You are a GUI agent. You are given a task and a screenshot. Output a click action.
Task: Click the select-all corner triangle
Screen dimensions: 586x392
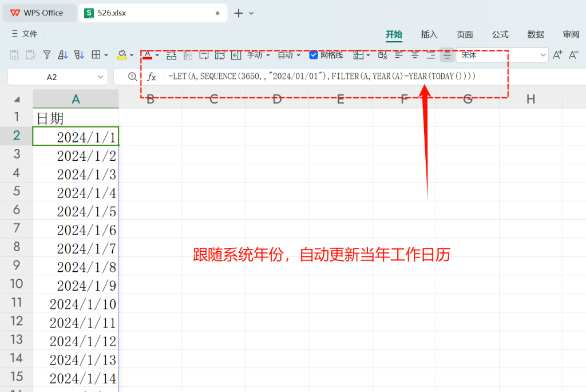(17, 100)
